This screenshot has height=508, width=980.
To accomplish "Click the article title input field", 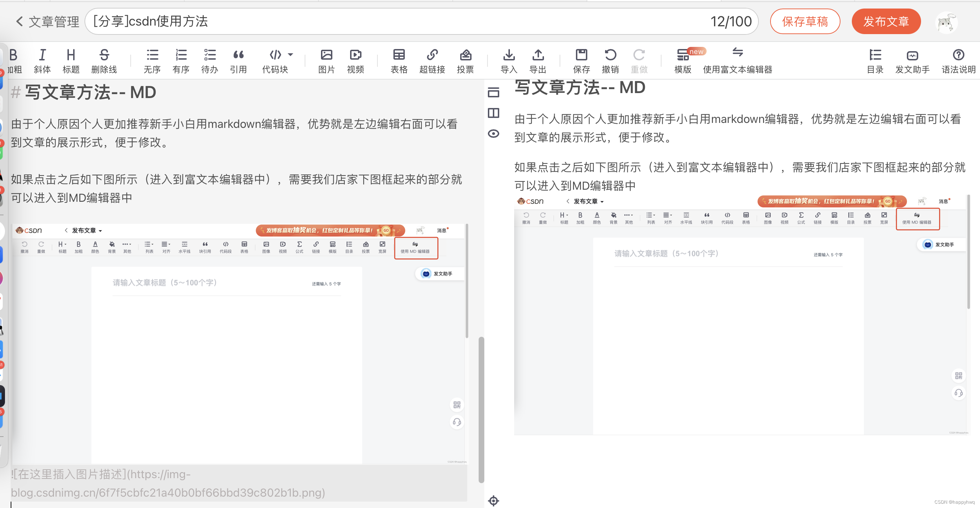I will (421, 22).
